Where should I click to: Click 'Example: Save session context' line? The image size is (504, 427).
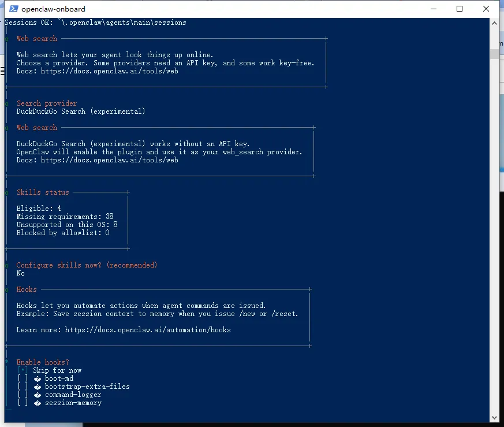click(157, 314)
